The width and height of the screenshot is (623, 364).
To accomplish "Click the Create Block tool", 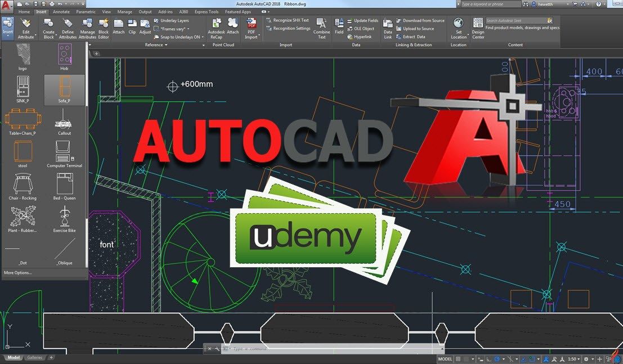I will point(48,29).
